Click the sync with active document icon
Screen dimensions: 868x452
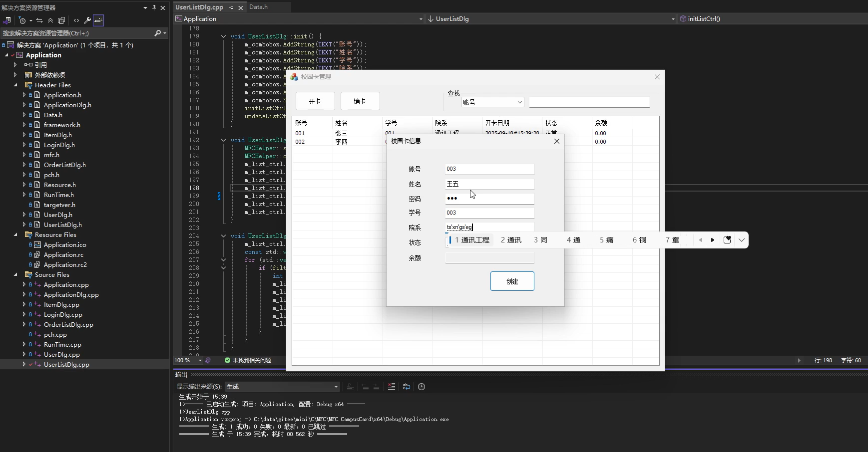coord(39,20)
